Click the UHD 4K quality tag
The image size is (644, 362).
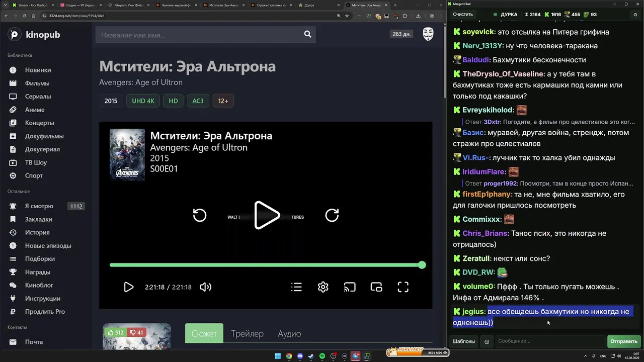click(x=143, y=101)
